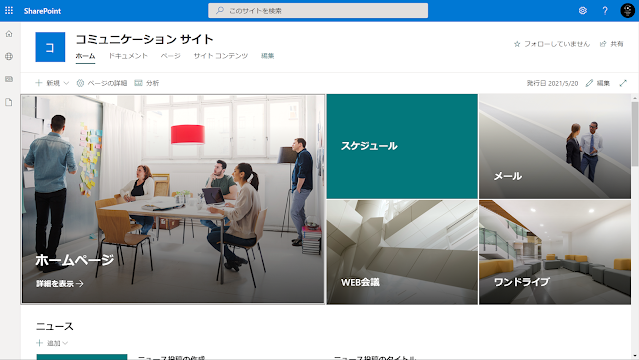Expand the 新規 dropdown

52,83
